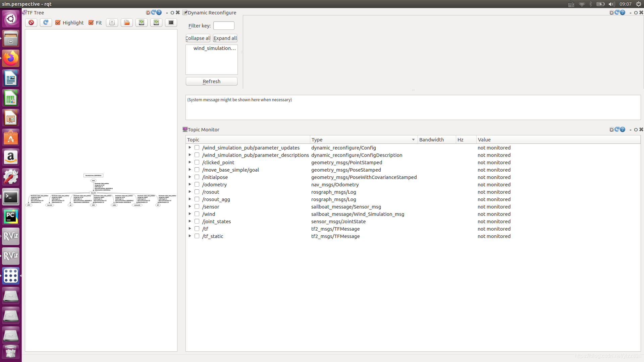The width and height of the screenshot is (644, 362).
Task: Open the sound volume indicator
Action: pos(612,4)
